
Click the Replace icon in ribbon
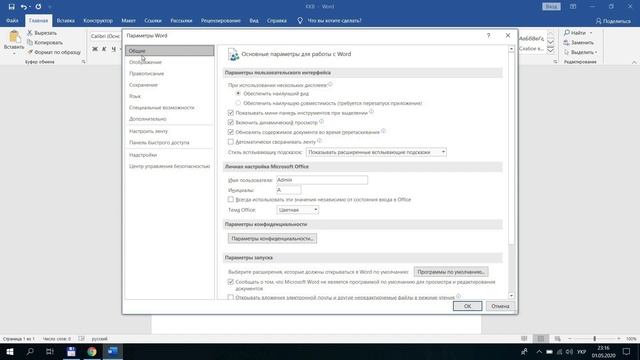[x=567, y=42]
